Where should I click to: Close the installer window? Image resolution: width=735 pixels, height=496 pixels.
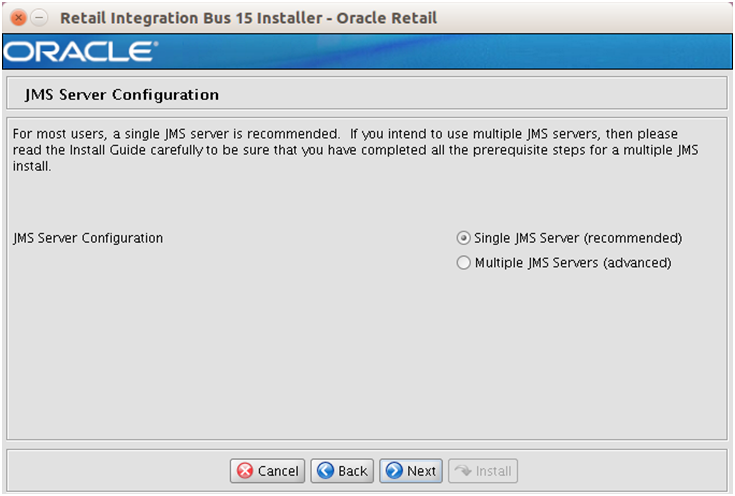(x=18, y=18)
